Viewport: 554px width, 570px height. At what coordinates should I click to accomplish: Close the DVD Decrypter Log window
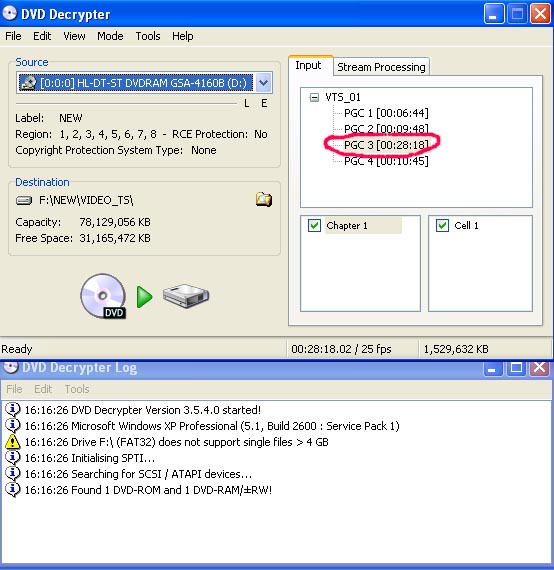(539, 368)
